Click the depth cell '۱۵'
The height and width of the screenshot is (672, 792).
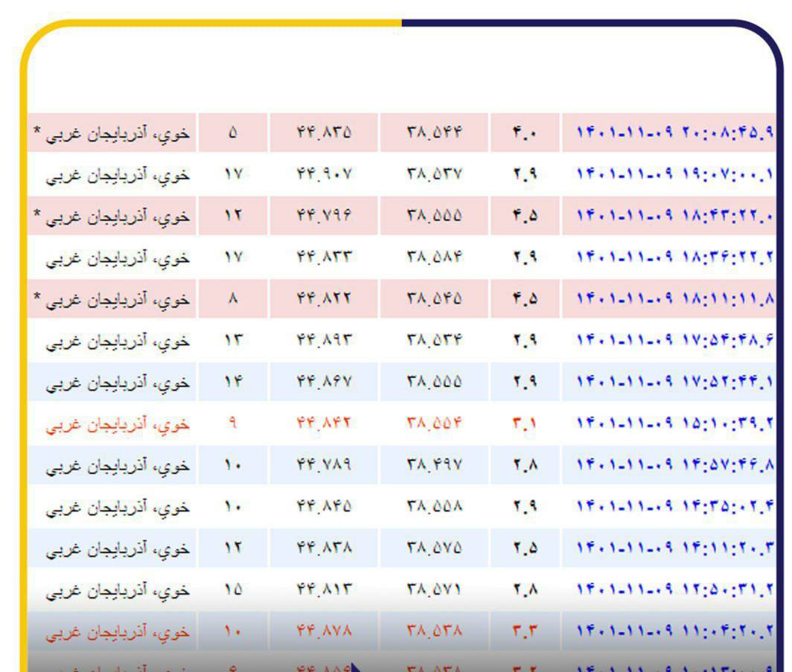[x=233, y=589]
